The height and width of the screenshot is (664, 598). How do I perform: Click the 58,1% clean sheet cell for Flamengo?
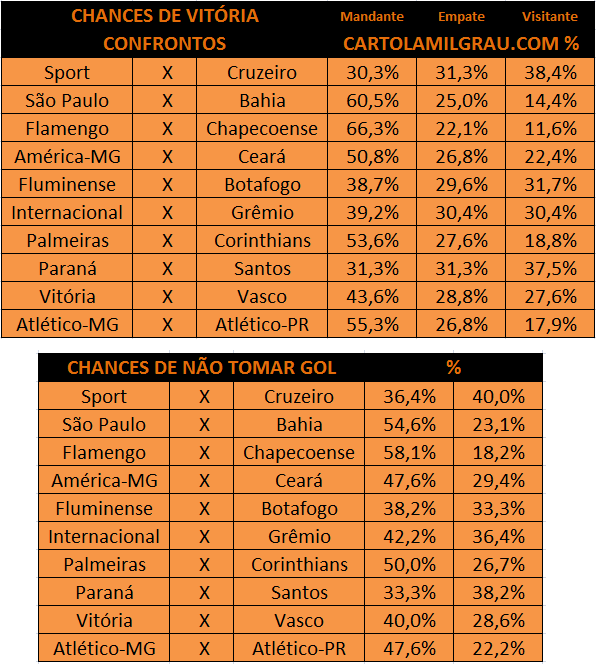tap(409, 452)
